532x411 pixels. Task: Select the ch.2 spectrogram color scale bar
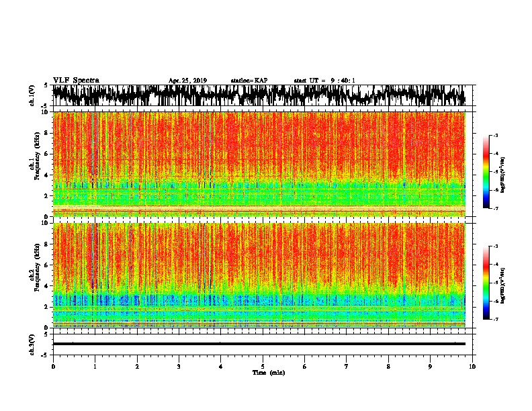pyautogui.click(x=486, y=283)
